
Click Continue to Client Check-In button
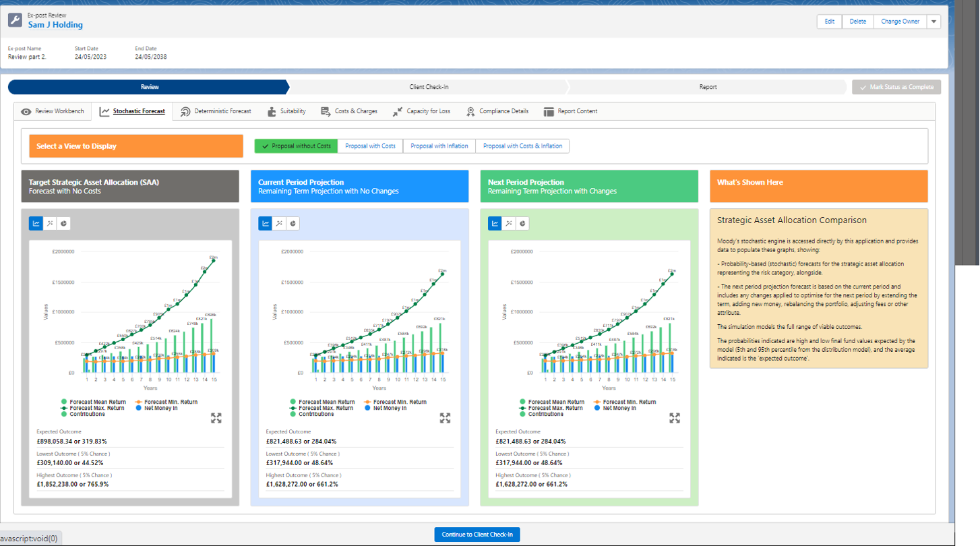tap(477, 535)
